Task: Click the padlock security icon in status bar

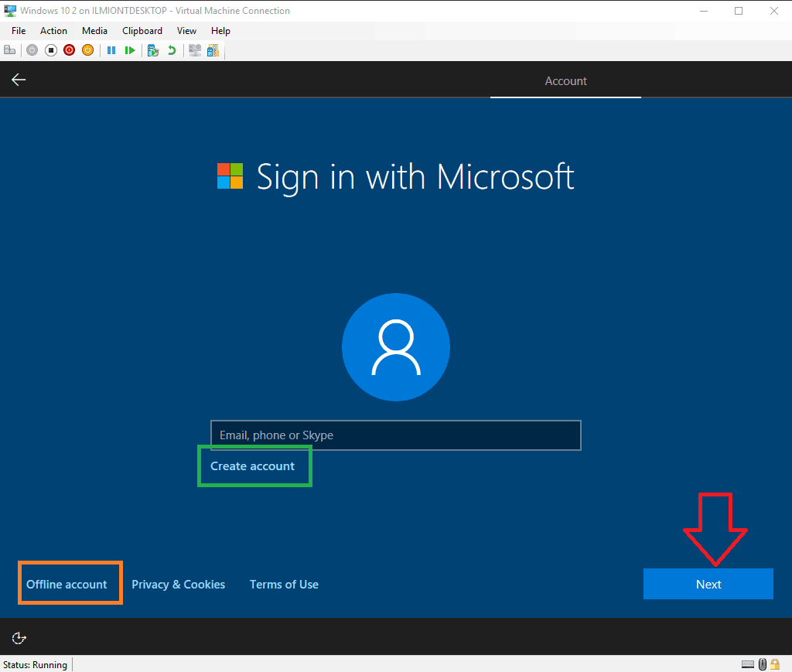Action: [x=775, y=664]
